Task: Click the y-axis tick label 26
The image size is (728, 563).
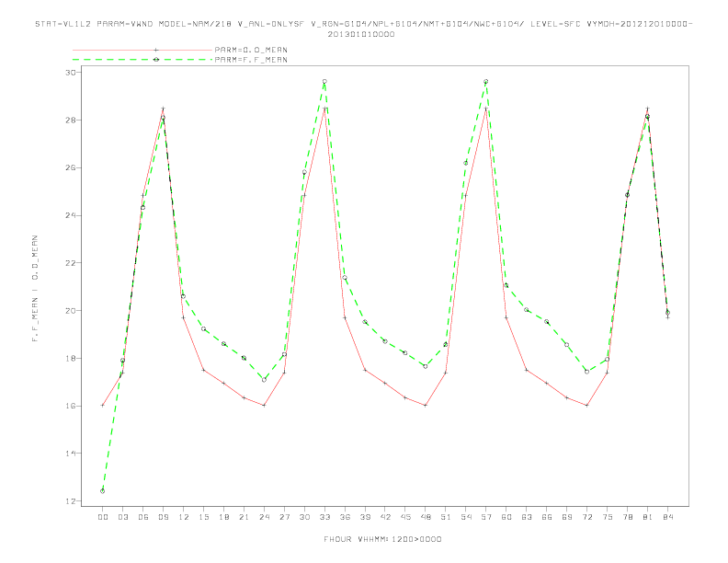Action: tap(71, 167)
